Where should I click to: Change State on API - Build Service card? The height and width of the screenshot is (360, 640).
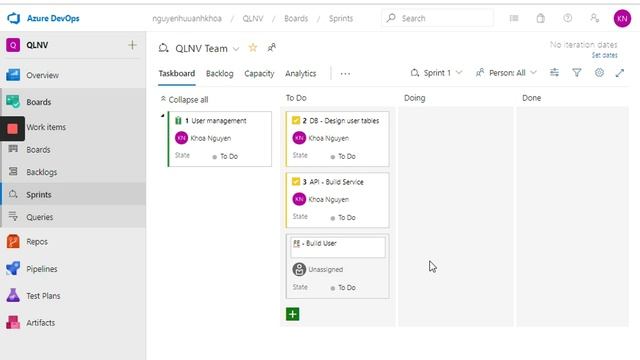click(x=343, y=218)
